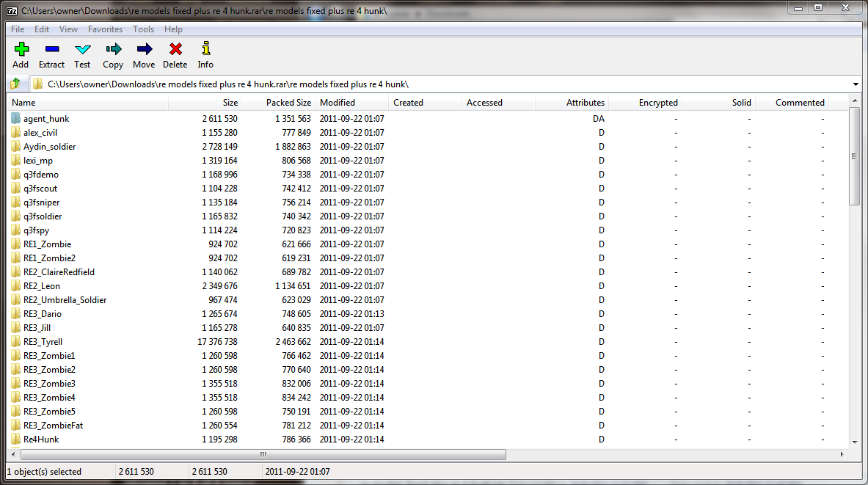The width and height of the screenshot is (868, 485).
Task: Click the vertical scrollbar up arrow
Action: coord(855,101)
